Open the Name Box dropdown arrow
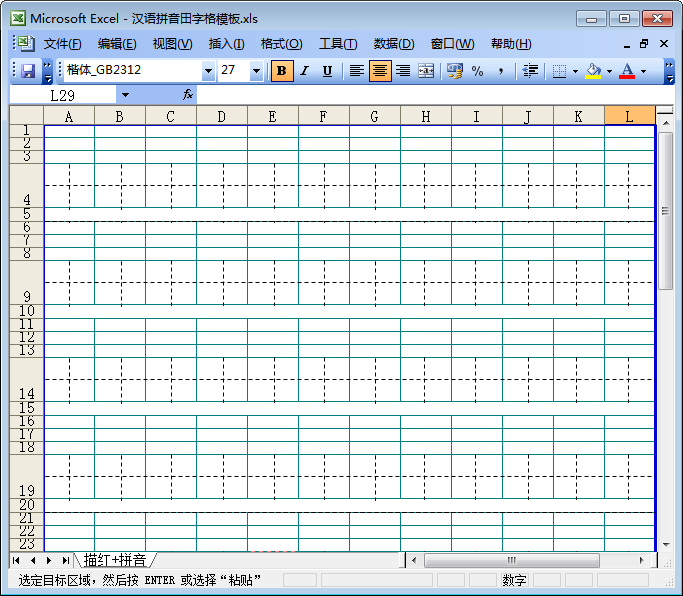Image resolution: width=683 pixels, height=596 pixels. pyautogui.click(x=125, y=95)
